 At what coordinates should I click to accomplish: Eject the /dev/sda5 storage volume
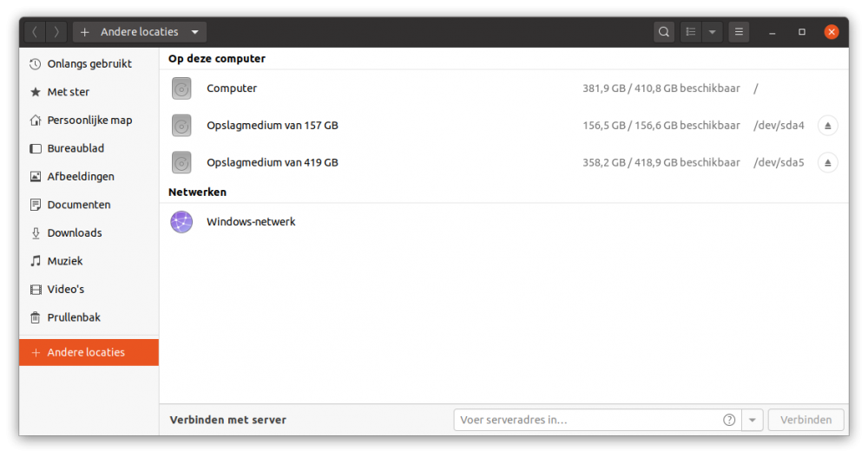(x=827, y=162)
